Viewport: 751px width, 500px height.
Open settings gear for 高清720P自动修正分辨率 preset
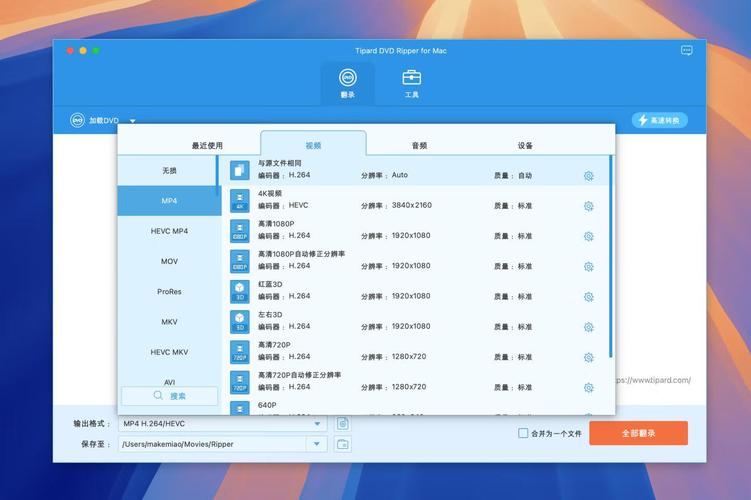(589, 387)
